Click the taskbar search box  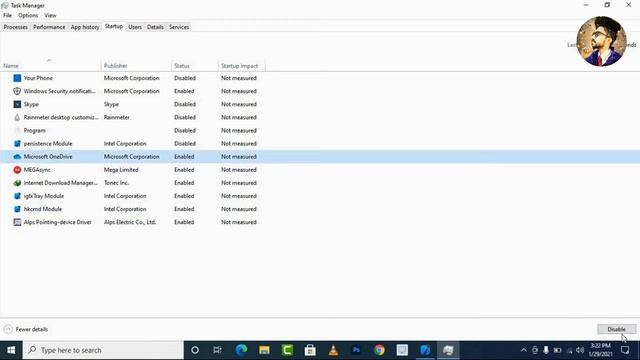103,350
